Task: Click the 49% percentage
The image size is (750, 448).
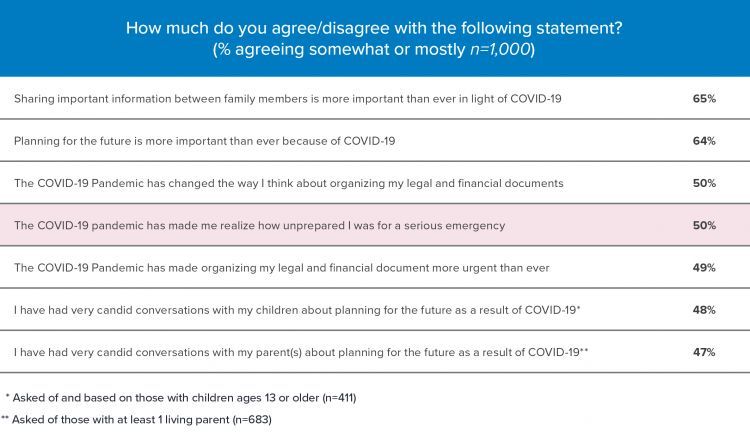Action: click(x=704, y=268)
